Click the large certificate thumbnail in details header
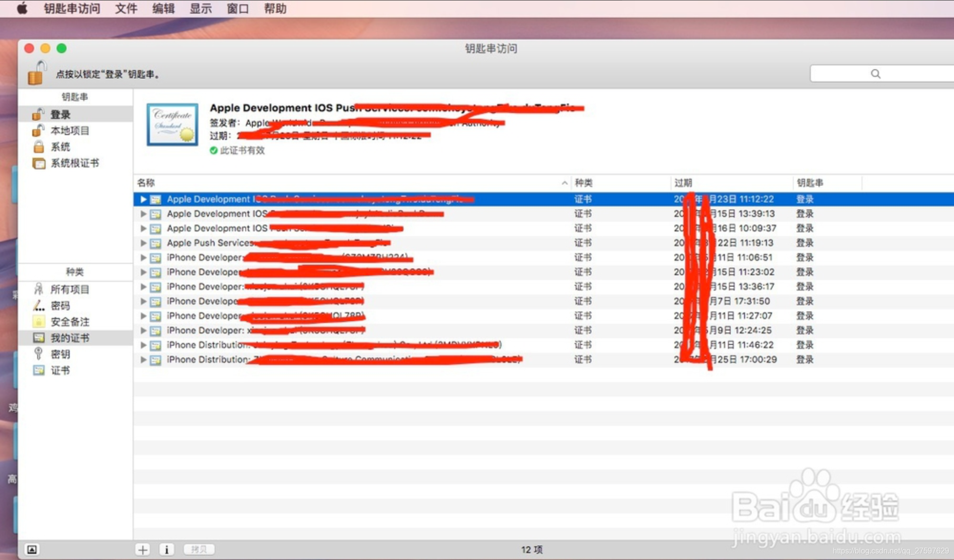The image size is (954, 560). 172,124
